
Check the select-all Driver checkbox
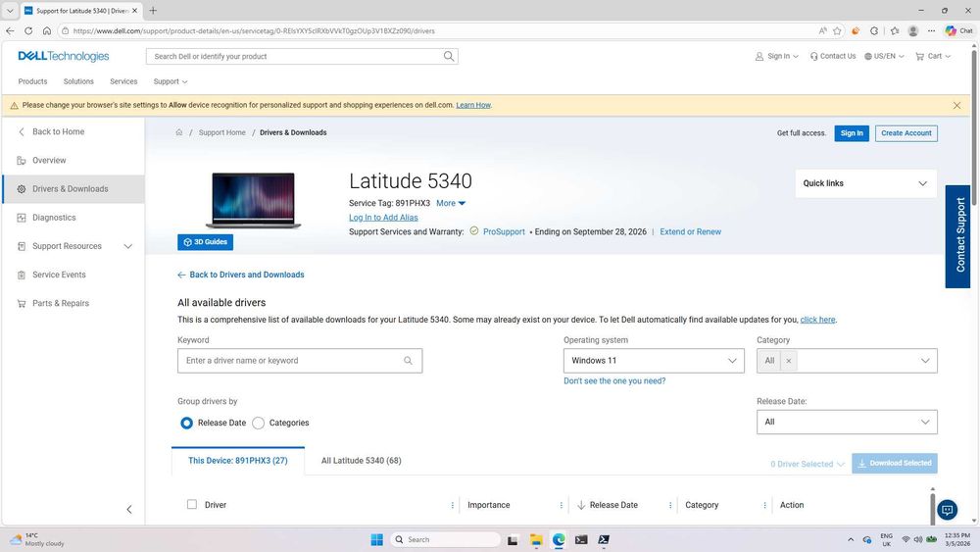point(192,505)
